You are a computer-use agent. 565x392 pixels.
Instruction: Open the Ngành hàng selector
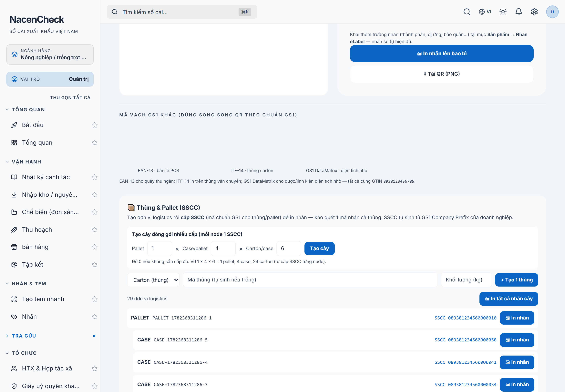pos(50,54)
